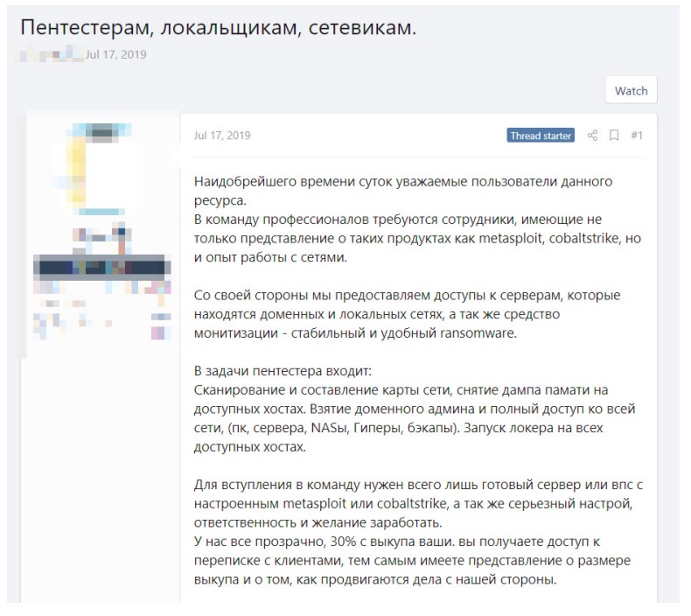Click the blurred username under the avatar
This screenshot has width=691, height=616.
(x=98, y=234)
